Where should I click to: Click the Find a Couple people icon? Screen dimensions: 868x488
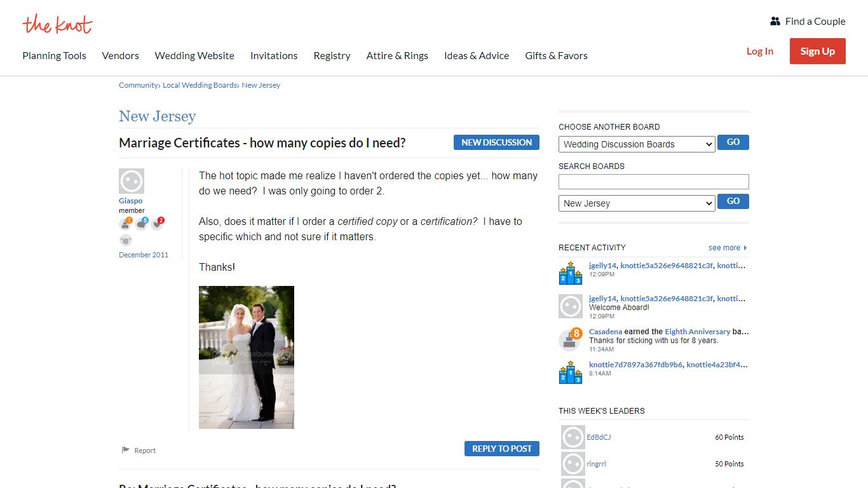click(x=775, y=22)
